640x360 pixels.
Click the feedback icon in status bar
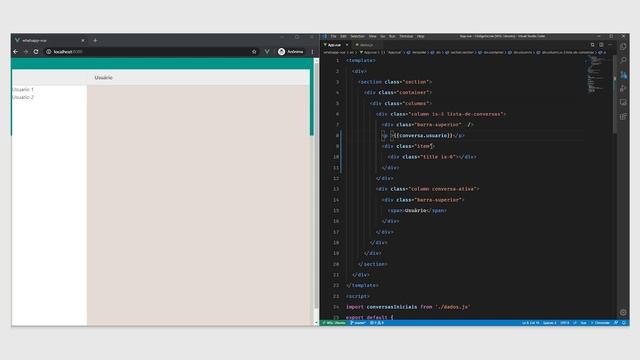(x=616, y=323)
